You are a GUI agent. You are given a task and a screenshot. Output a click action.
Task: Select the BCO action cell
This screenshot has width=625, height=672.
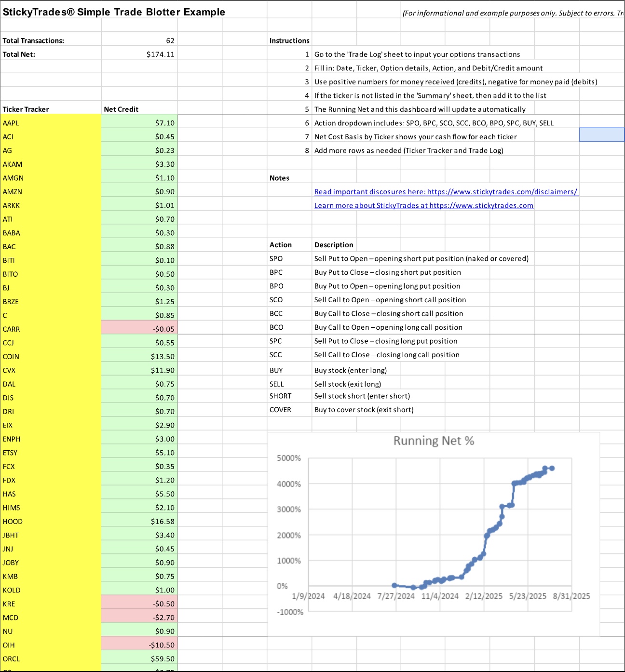[x=289, y=327]
